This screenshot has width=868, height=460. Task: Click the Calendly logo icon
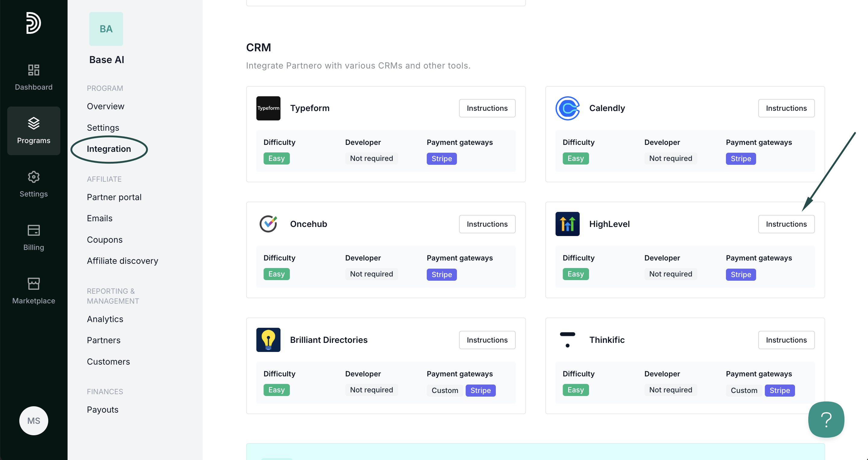point(567,108)
